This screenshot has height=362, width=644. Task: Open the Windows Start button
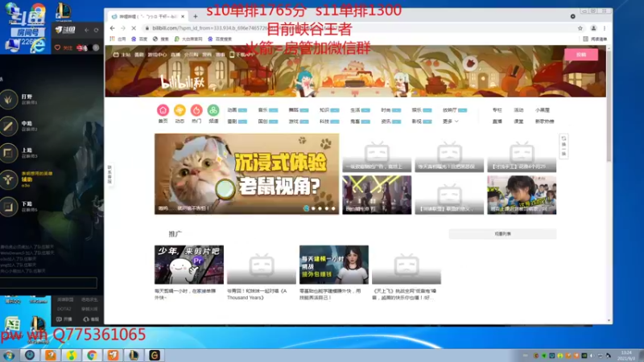click(9, 355)
